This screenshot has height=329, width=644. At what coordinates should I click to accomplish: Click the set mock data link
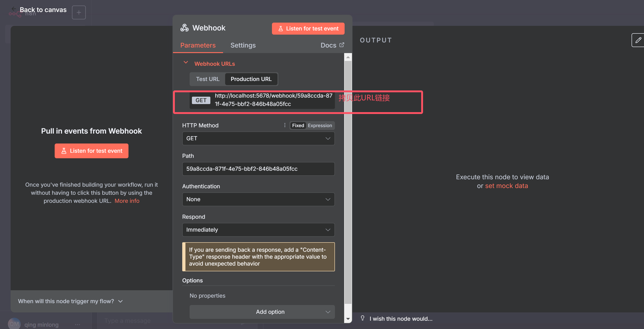[x=506, y=186]
